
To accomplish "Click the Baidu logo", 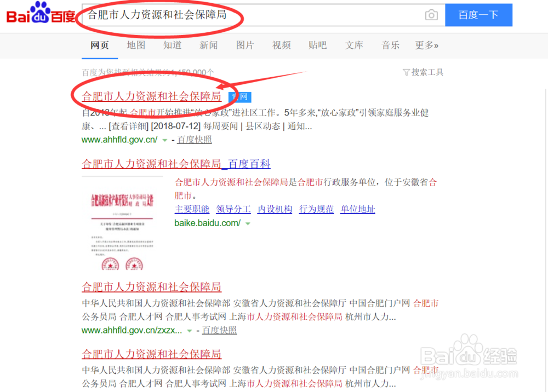I will click(x=41, y=13).
